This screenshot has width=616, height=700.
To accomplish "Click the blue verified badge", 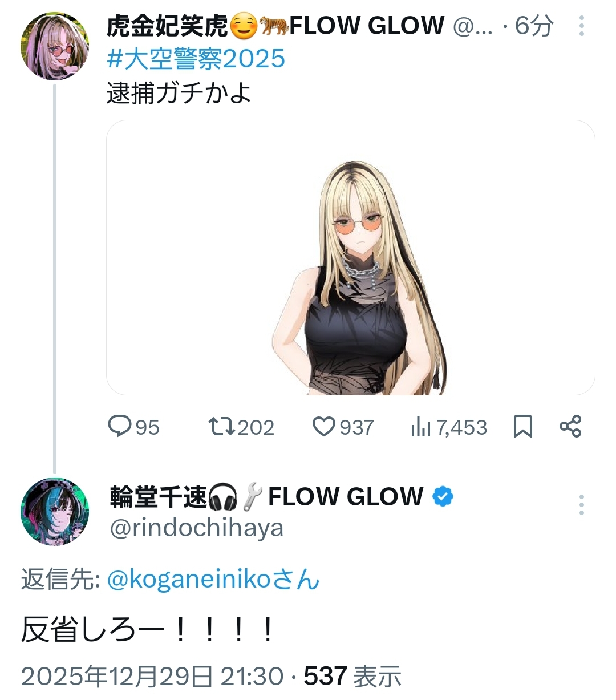I will point(443,497).
